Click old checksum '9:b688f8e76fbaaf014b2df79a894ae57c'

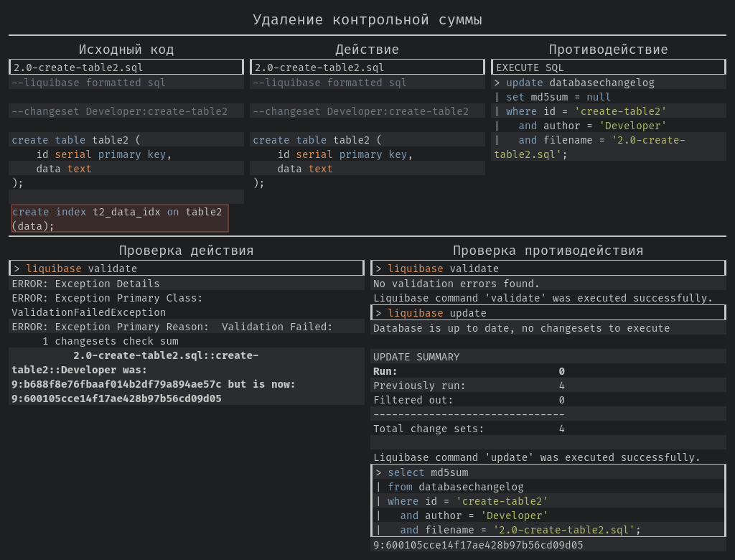116,384
